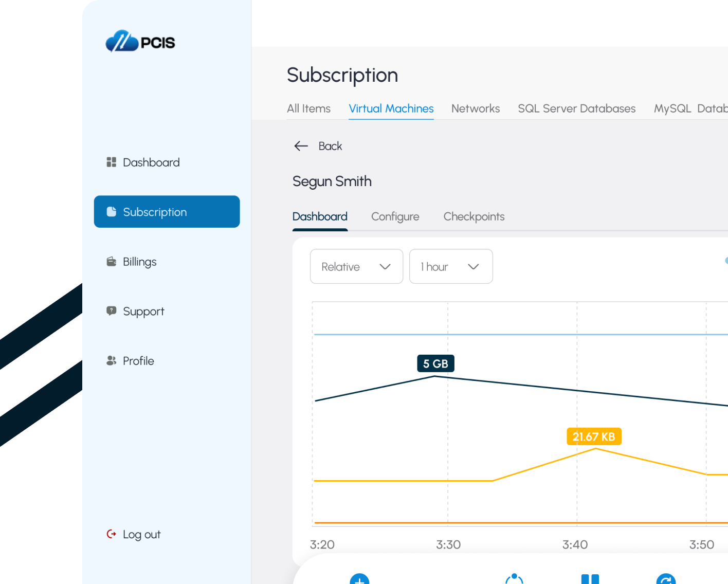Click the 21.67 KB chart tooltip
The width and height of the screenshot is (728, 584).
click(594, 436)
